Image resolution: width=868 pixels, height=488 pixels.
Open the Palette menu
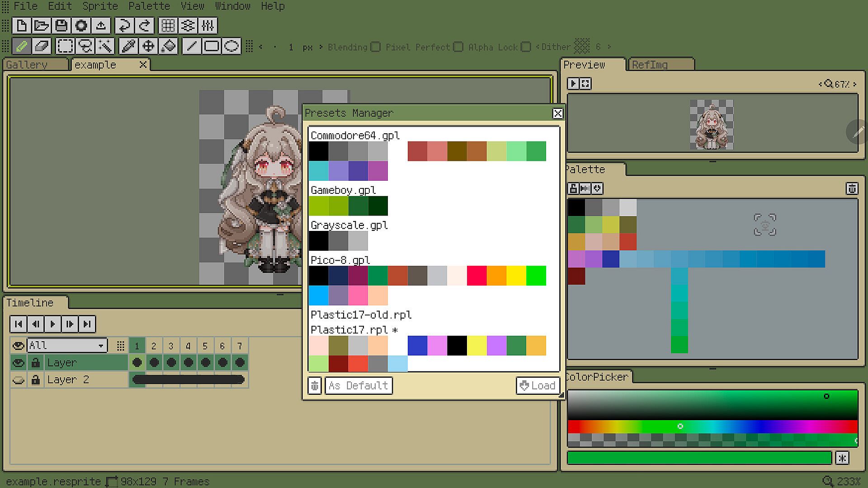149,6
